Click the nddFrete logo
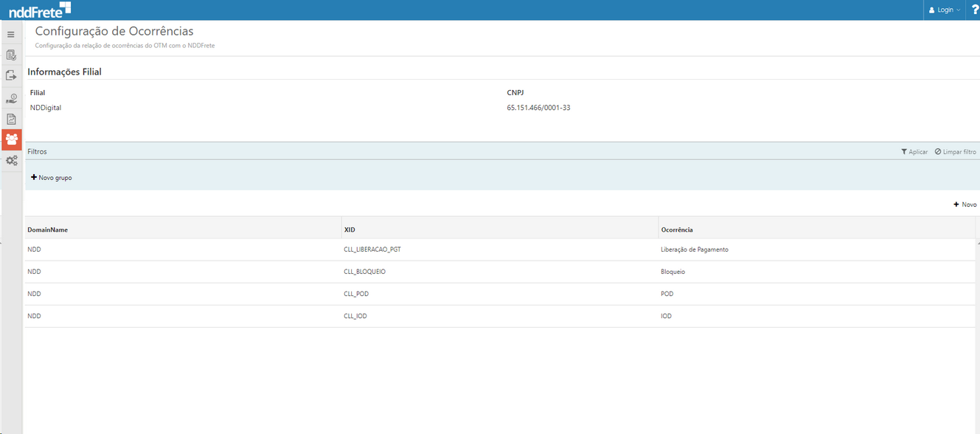Viewport: 980px width, 434px height. [x=40, y=10]
